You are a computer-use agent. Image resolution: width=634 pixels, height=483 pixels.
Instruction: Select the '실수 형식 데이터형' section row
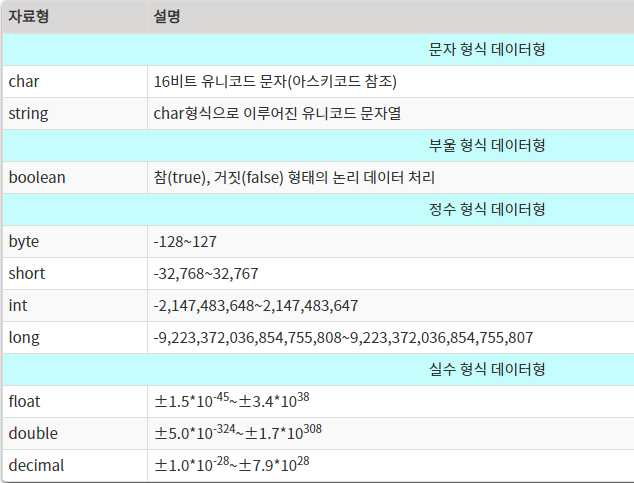click(318, 369)
